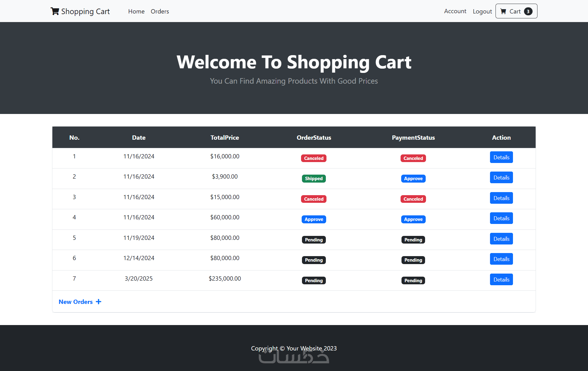The width and height of the screenshot is (588, 371).
Task: Click the cart icon in Cart button
Action: point(503,11)
